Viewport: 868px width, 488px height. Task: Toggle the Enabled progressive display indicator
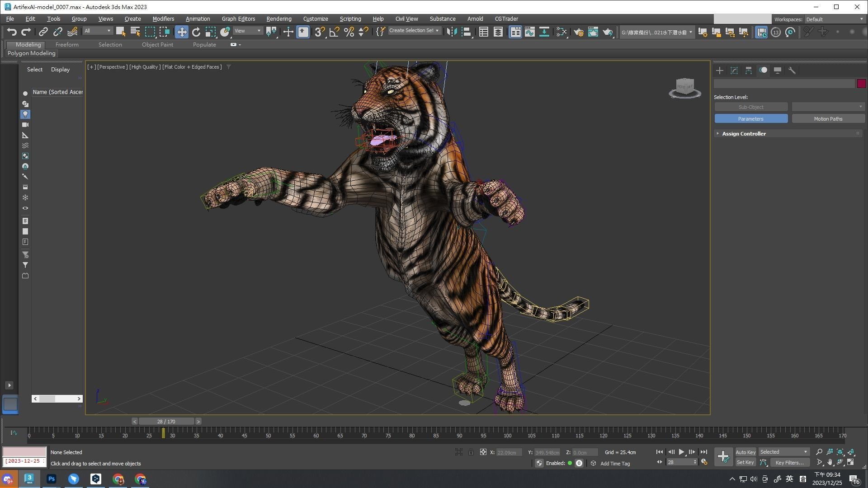point(570,463)
